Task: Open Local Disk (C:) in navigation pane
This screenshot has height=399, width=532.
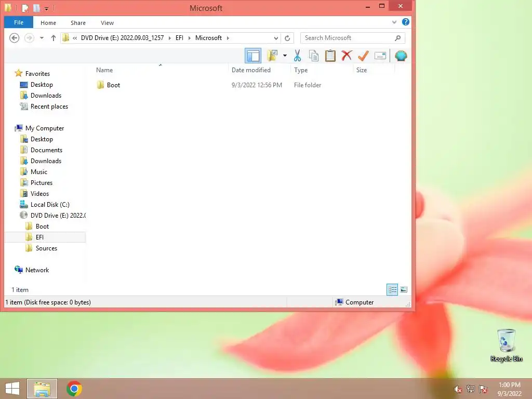Action: (50, 204)
